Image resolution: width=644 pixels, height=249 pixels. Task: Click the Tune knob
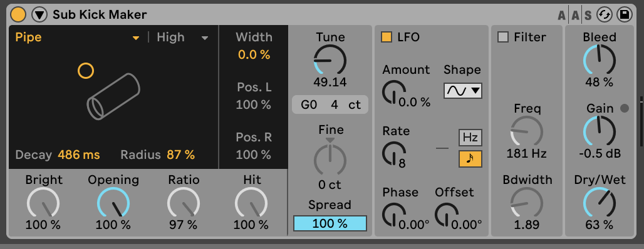coord(330,60)
